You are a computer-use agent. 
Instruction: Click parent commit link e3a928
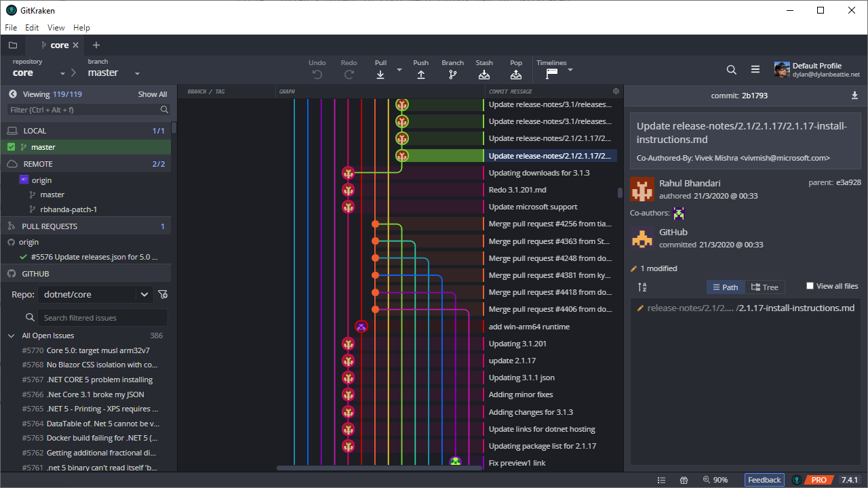pos(848,183)
